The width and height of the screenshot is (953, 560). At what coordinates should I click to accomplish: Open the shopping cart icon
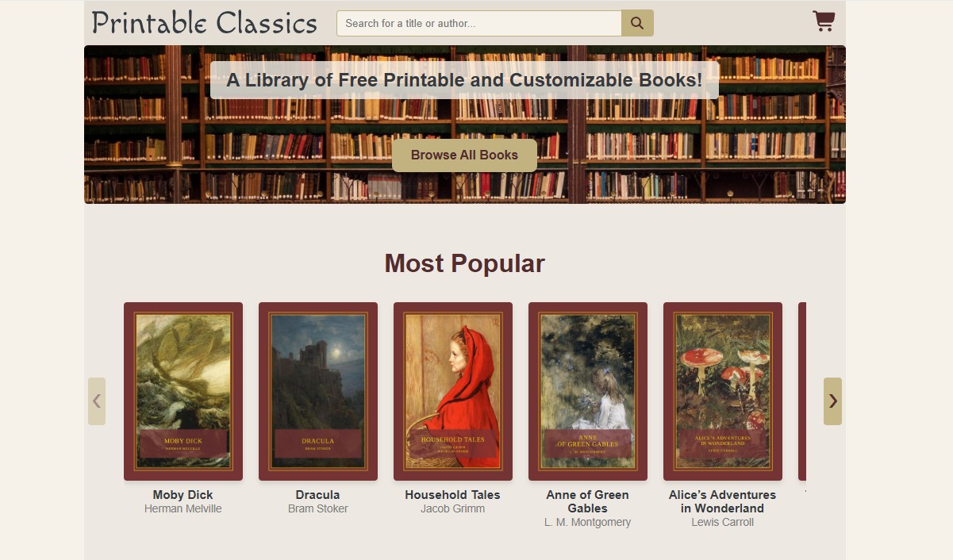[x=824, y=21]
